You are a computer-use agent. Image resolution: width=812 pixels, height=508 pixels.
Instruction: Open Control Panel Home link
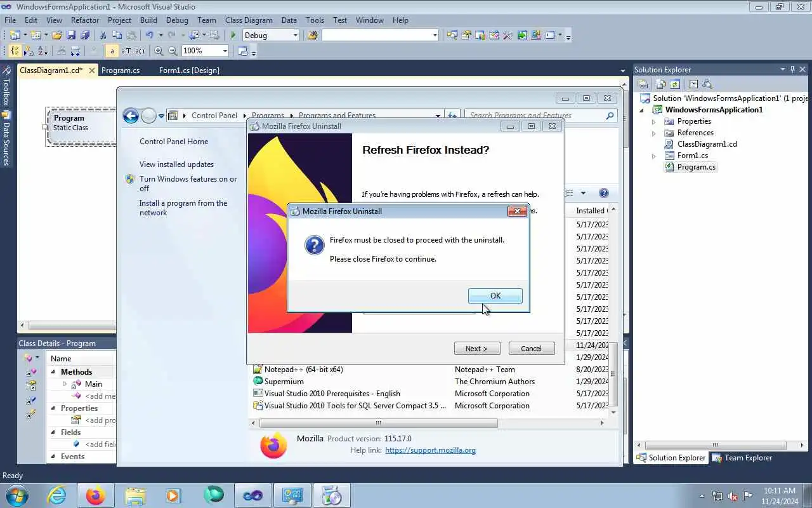point(174,142)
